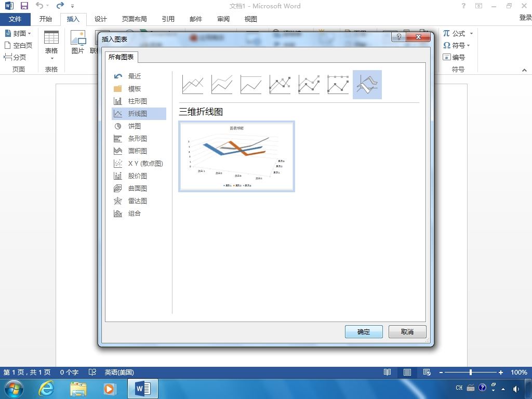The width and height of the screenshot is (532, 399).
Task: Click the proofing book icon in status bar
Action: tap(92, 372)
